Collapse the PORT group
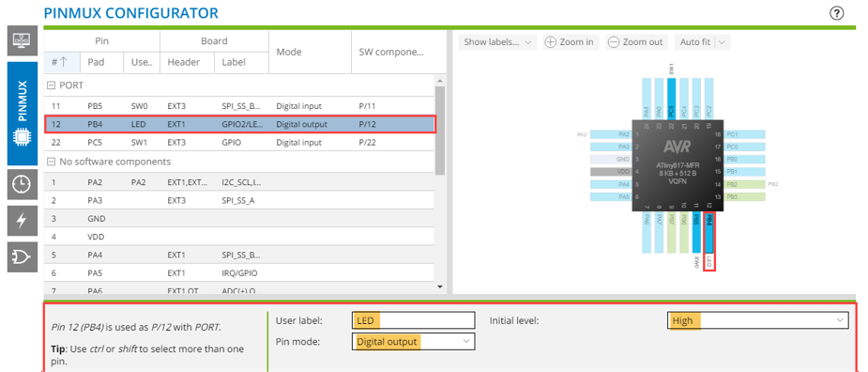868x372 pixels. click(52, 85)
